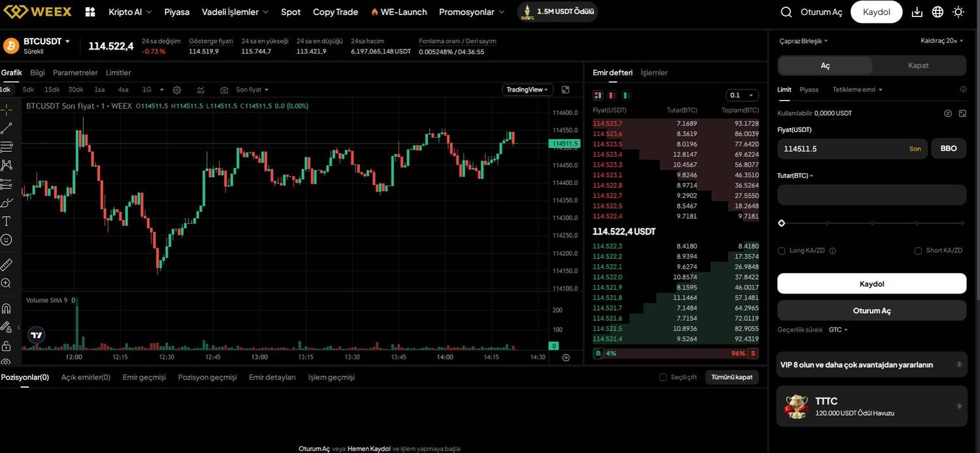Open search with the magnifier icon

(x=787, y=12)
